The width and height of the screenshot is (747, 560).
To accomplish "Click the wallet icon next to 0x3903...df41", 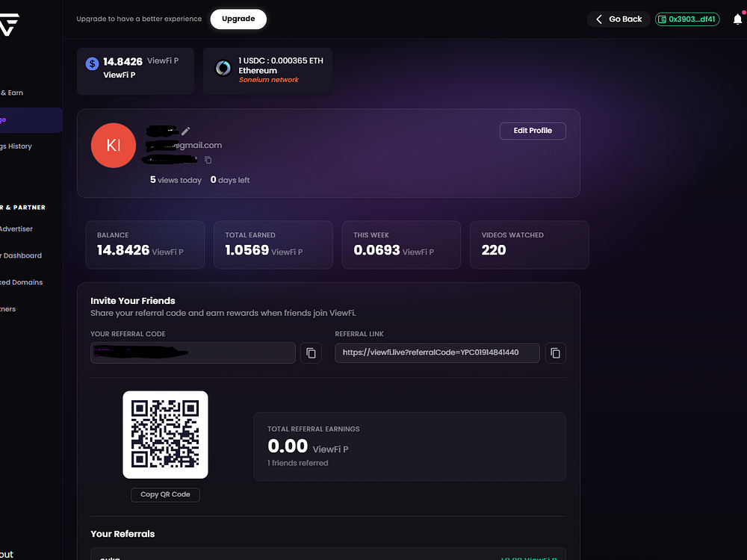I will [662, 19].
